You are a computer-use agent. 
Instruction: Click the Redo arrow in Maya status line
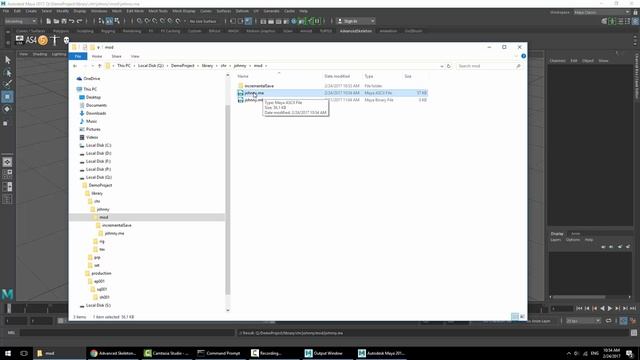pyautogui.click(x=80, y=21)
